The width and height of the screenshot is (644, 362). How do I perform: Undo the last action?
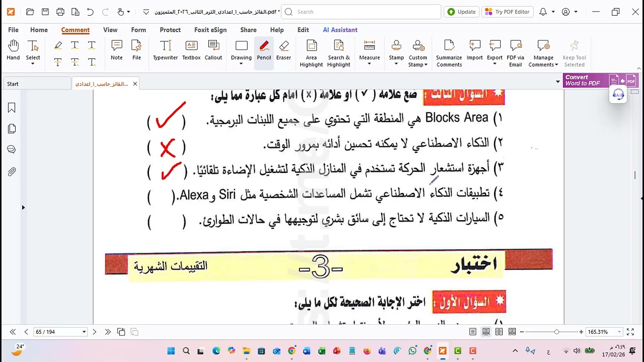tap(90, 12)
